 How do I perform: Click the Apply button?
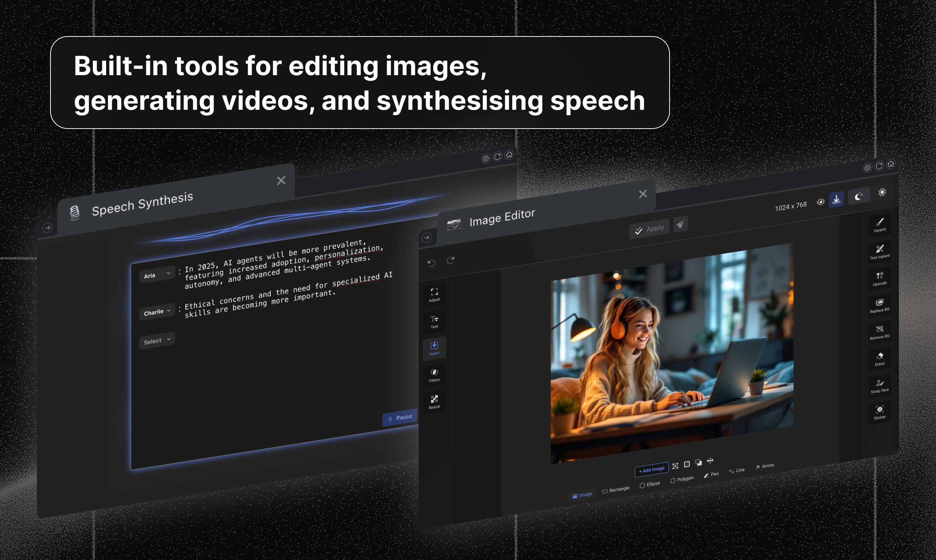[649, 229]
